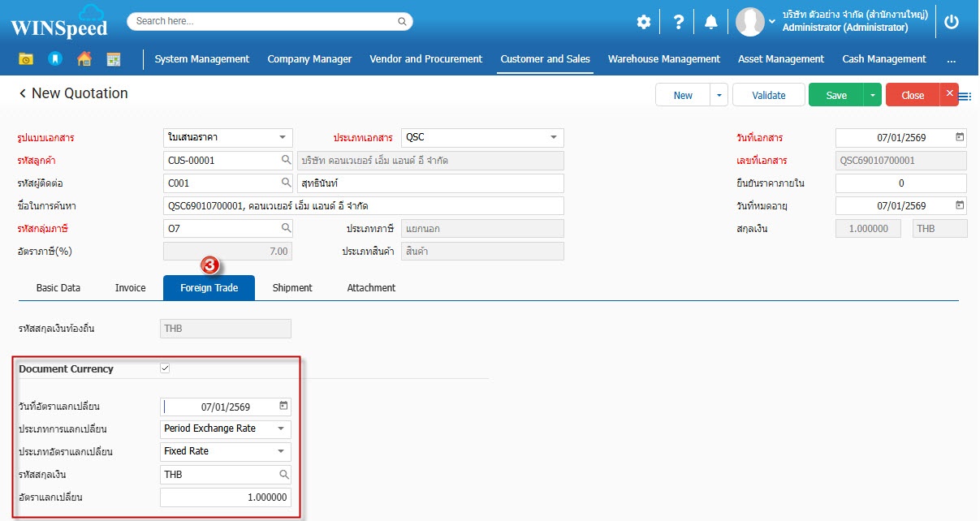This screenshot has width=980, height=521.
Task: Open the customer code search magnifier
Action: coord(286,161)
